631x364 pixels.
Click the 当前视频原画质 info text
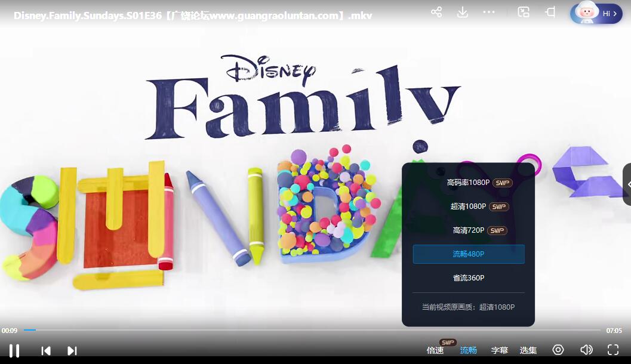tap(468, 307)
